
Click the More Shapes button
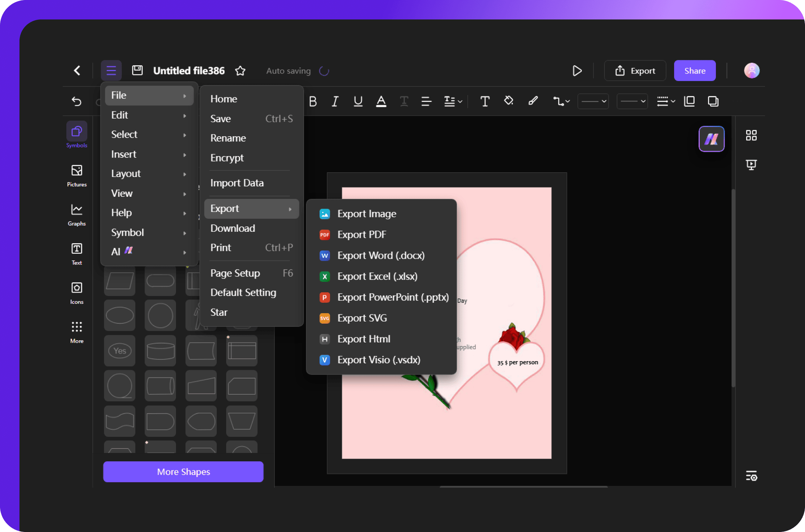pos(183,471)
